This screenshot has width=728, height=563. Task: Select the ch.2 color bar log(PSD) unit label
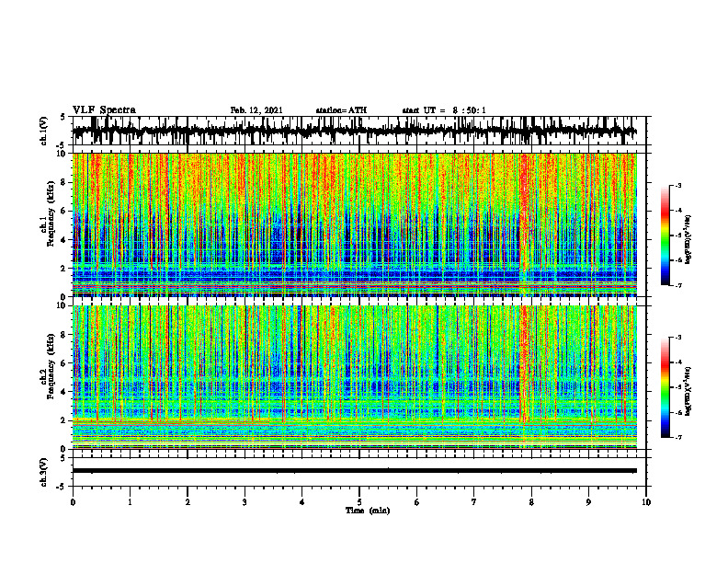[688, 391]
